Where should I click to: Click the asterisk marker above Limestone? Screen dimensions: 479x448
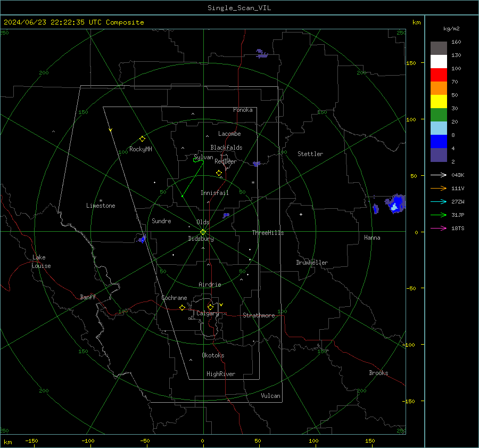pyautogui.click(x=101, y=201)
